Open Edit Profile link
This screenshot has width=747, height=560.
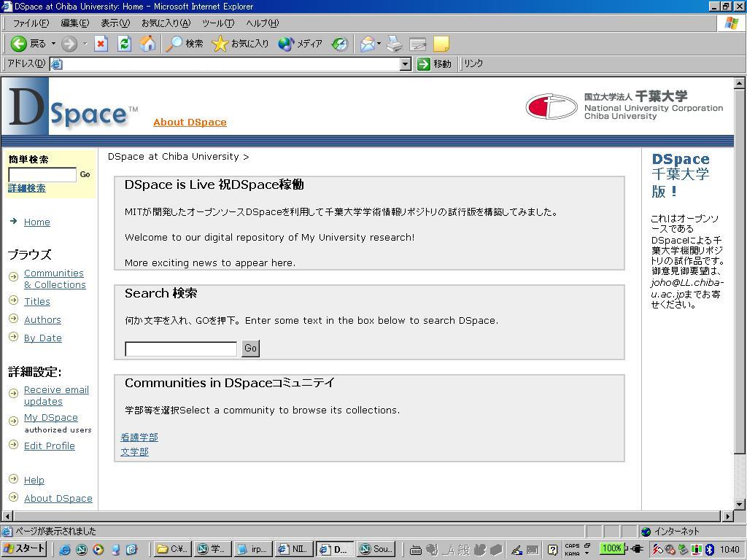[49, 446]
